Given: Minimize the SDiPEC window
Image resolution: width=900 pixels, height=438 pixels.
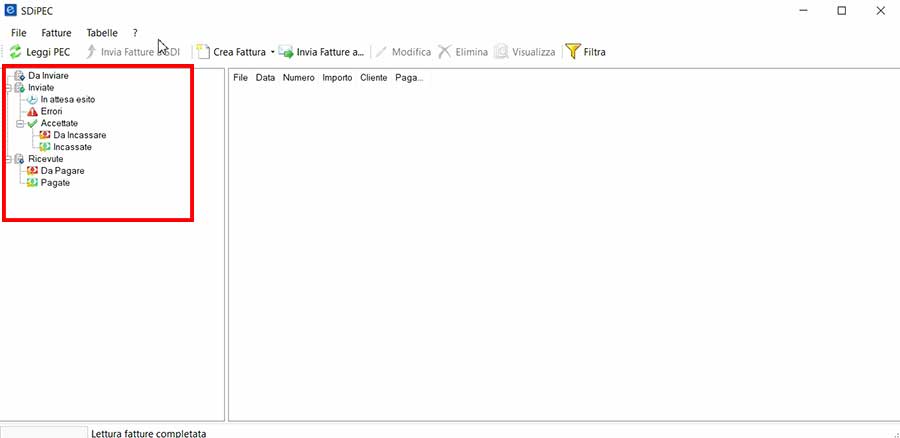Looking at the screenshot, I should point(804,11).
